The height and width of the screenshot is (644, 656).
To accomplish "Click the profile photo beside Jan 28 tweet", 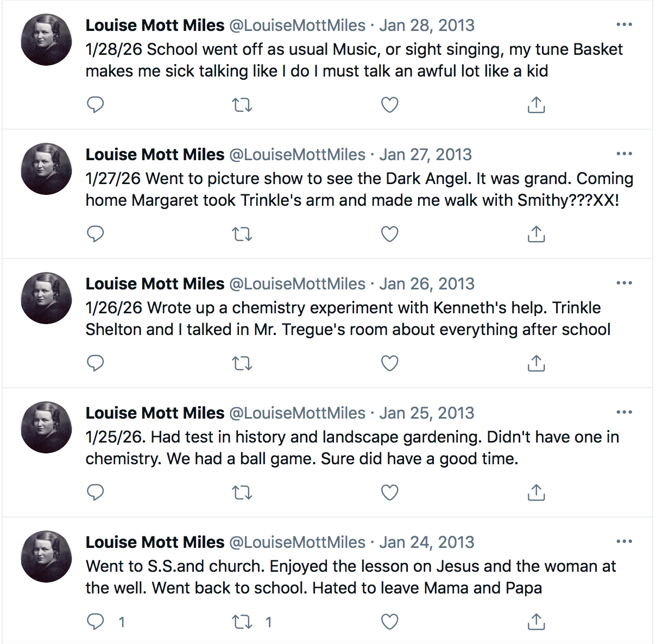I will (x=46, y=40).
